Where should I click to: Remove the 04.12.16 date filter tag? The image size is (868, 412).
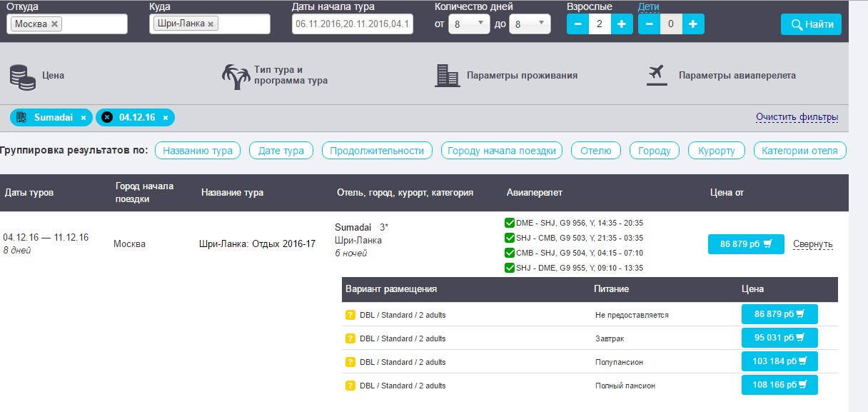point(166,118)
